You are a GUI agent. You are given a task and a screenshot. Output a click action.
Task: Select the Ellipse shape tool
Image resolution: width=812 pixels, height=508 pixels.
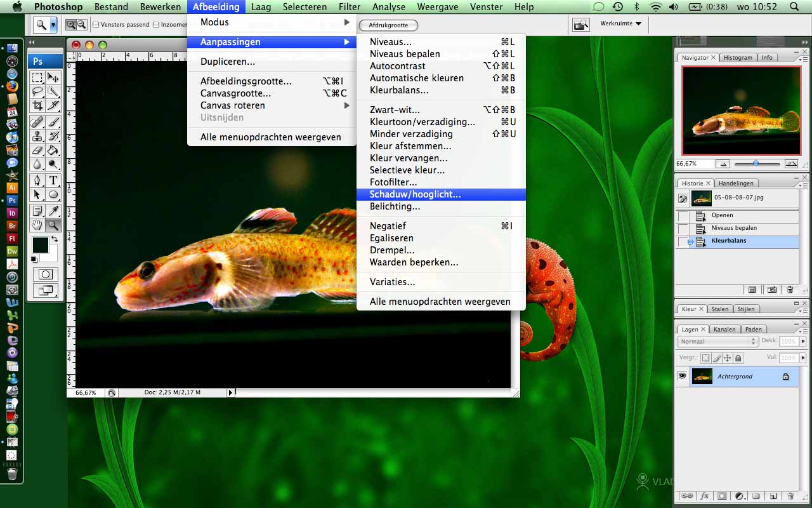tap(53, 194)
